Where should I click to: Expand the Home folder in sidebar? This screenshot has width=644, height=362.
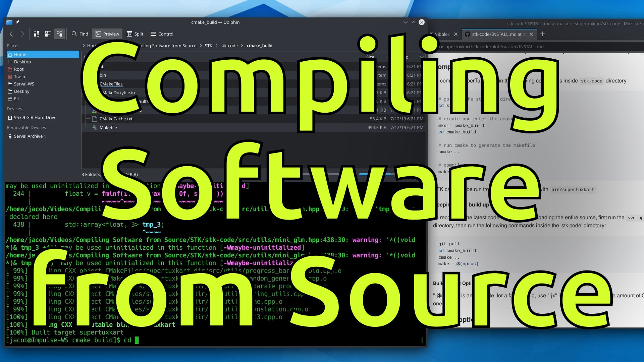point(20,54)
